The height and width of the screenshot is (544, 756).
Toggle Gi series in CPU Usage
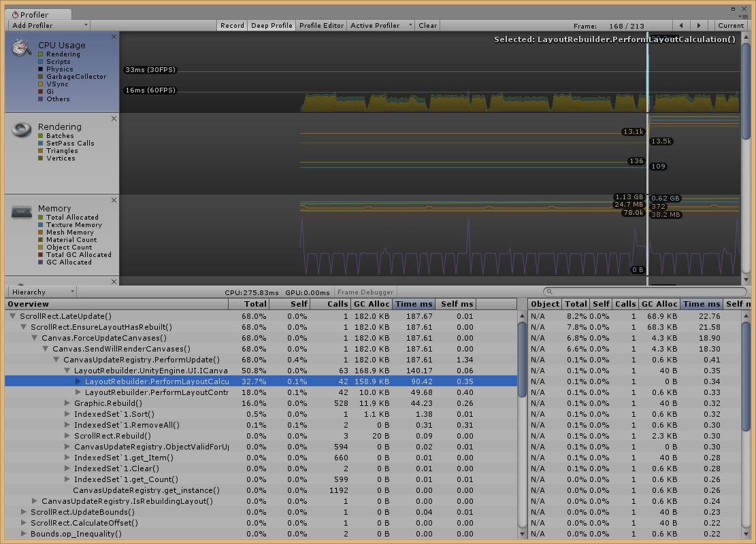41,92
